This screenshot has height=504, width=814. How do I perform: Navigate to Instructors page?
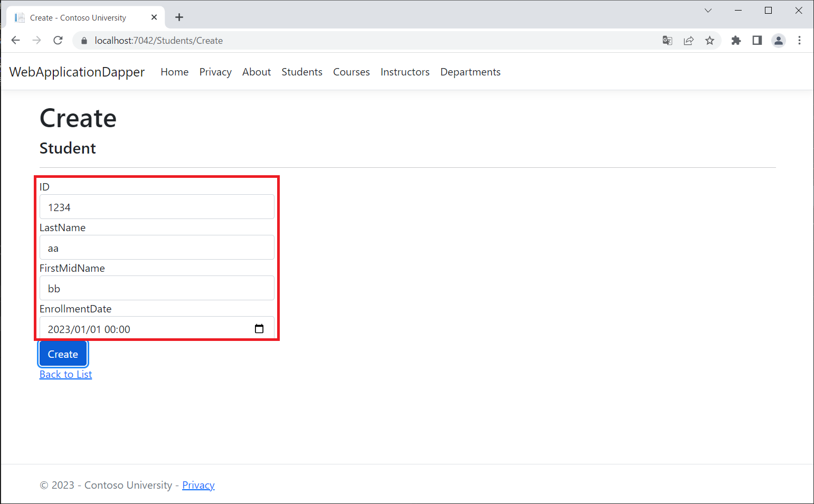405,72
